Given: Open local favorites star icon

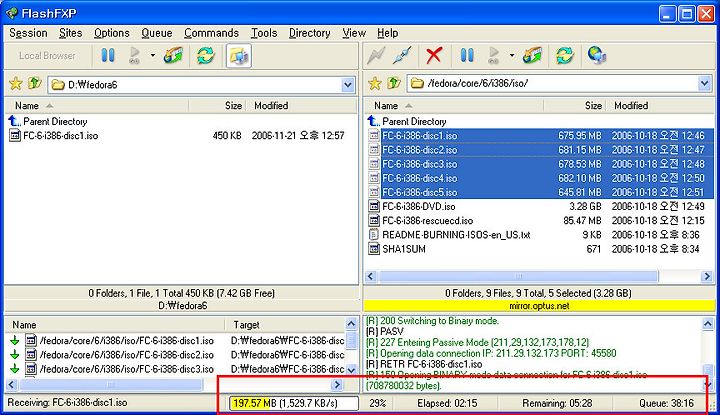Looking at the screenshot, I should click(x=16, y=84).
